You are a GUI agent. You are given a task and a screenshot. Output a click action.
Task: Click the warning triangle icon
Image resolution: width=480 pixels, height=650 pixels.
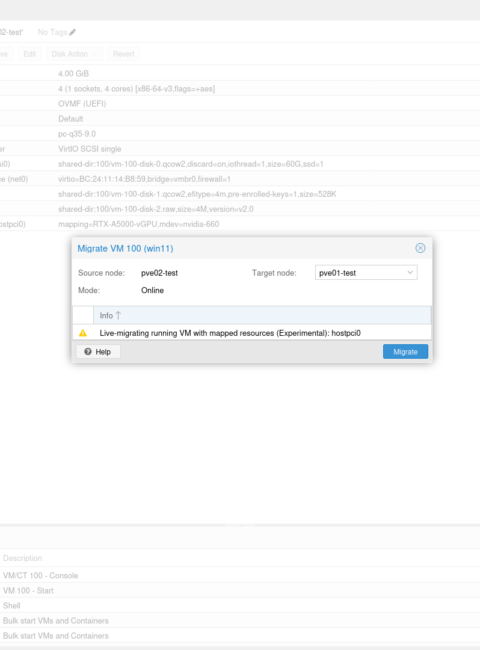[x=83, y=333]
